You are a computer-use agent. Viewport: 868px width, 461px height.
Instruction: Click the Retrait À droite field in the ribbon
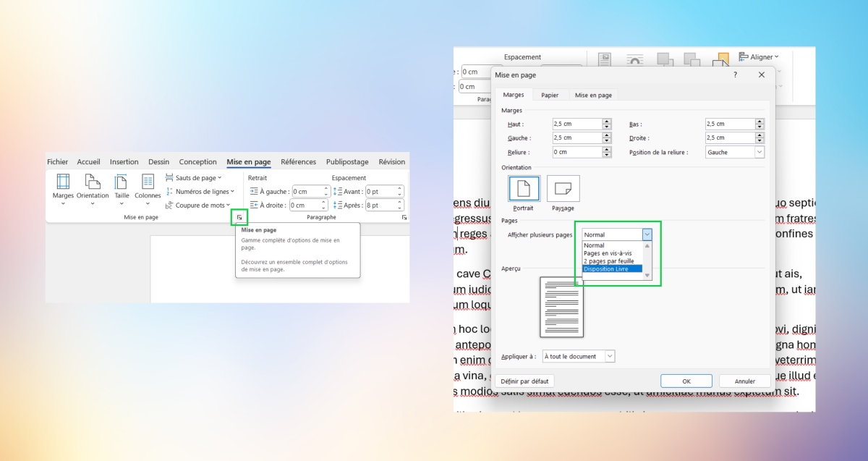(x=310, y=206)
